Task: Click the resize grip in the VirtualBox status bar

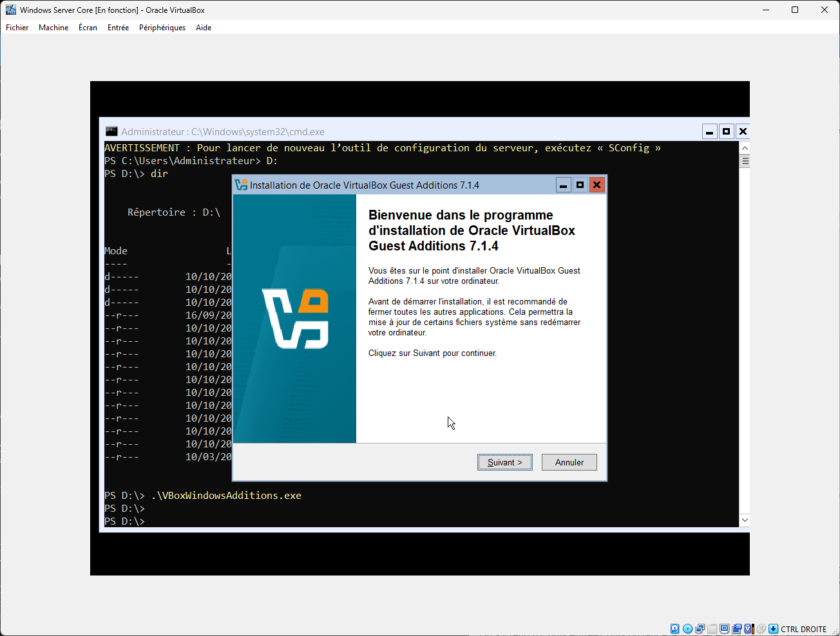Action: coord(835,631)
